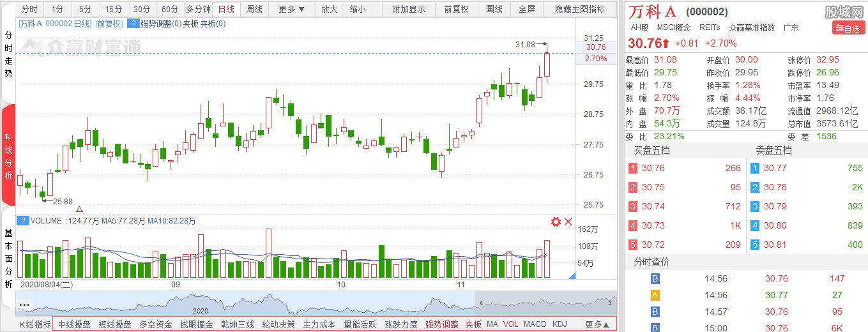Open the K线分析 side tab
Screen dimensions: 868x332
[x=8, y=155]
